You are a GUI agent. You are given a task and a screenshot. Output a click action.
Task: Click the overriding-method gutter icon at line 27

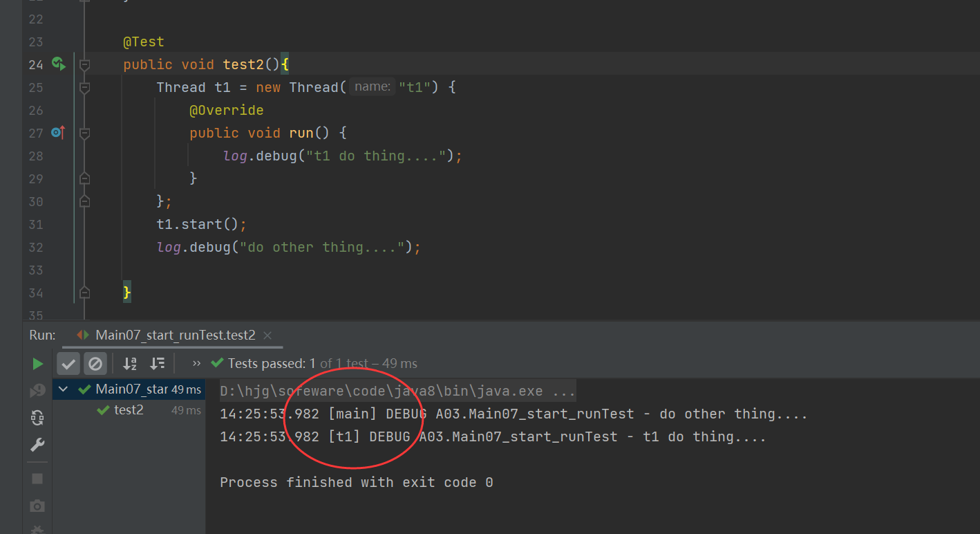pyautogui.click(x=58, y=132)
